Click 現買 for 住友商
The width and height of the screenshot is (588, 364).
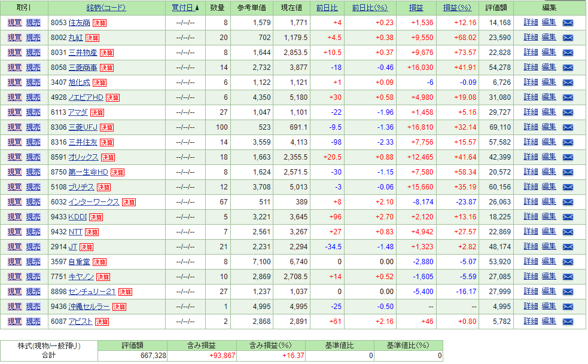tap(14, 23)
